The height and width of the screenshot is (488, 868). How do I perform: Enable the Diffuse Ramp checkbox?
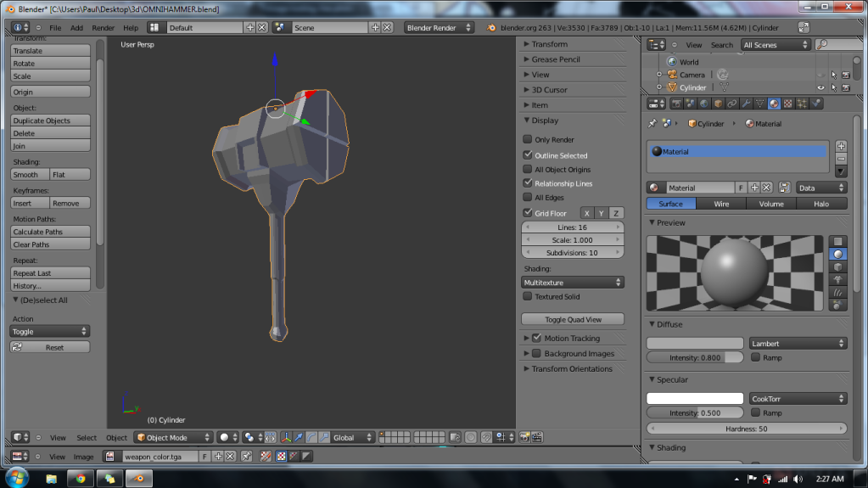tap(755, 357)
